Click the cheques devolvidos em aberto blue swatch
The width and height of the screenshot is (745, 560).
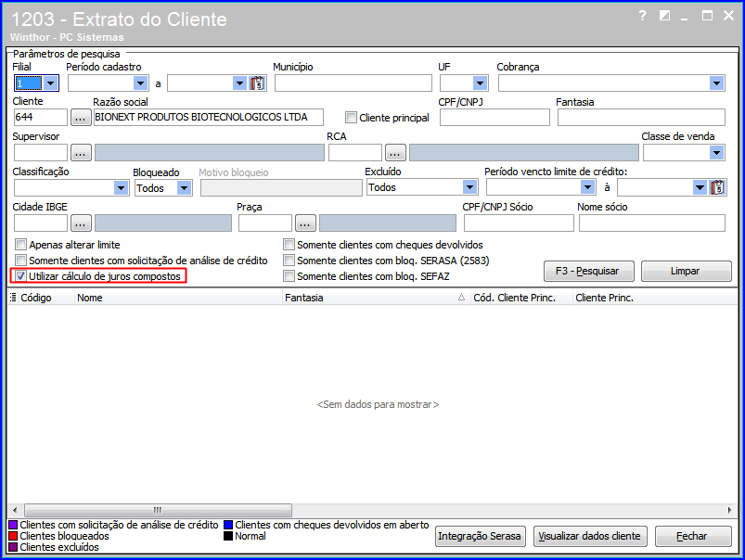tap(228, 525)
